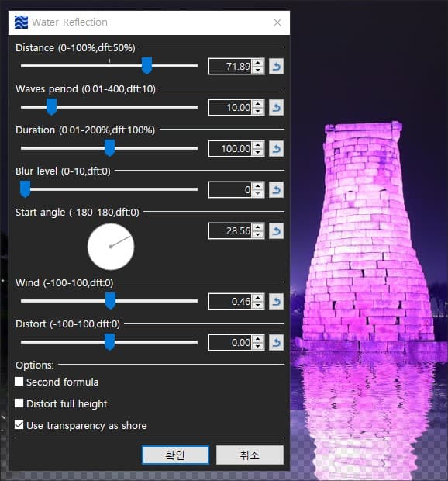Click the Start angle dial control
This screenshot has height=481, width=448.
click(111, 247)
